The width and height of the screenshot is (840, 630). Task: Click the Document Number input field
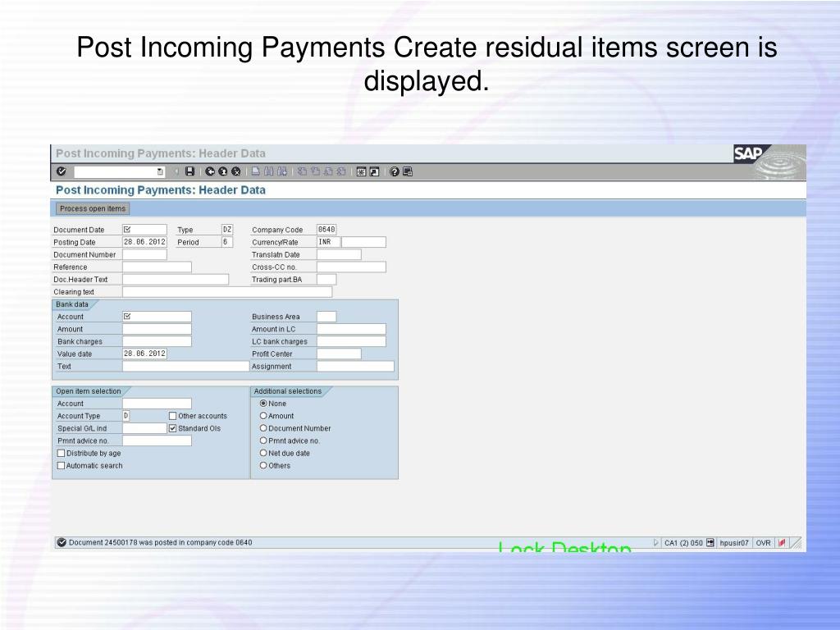pos(144,254)
